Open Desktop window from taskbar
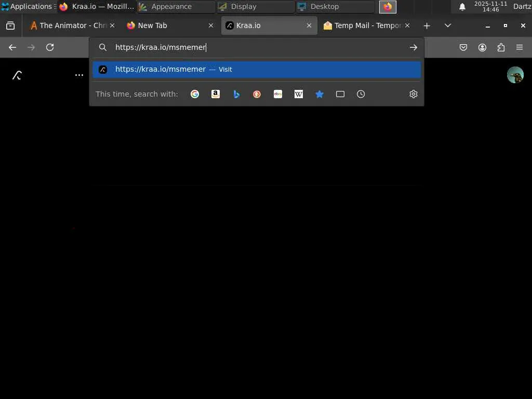The height and width of the screenshot is (399, 532). click(x=335, y=6)
